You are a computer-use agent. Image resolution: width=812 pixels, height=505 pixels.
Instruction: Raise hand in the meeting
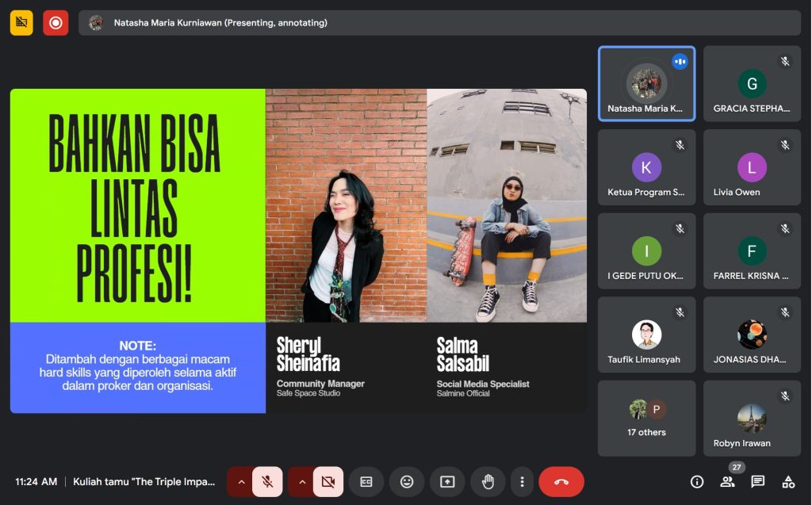(488, 482)
